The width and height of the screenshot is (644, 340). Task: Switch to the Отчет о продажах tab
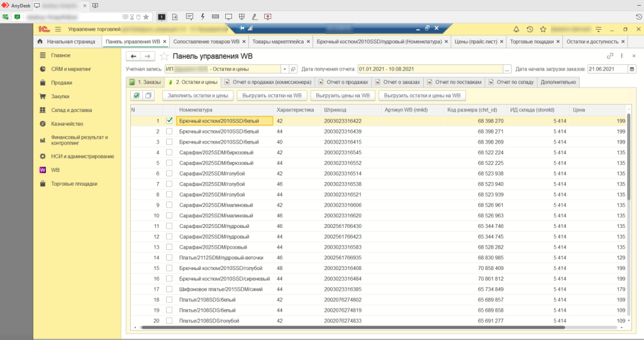345,82
